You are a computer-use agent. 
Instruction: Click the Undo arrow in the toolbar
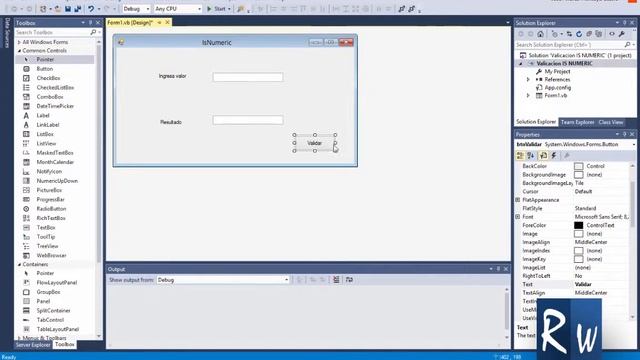point(91,9)
